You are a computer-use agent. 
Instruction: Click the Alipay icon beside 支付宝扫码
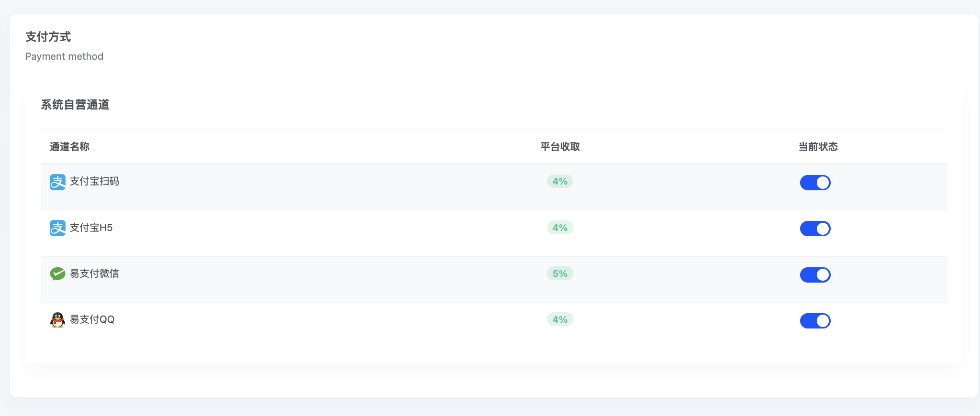(57, 182)
